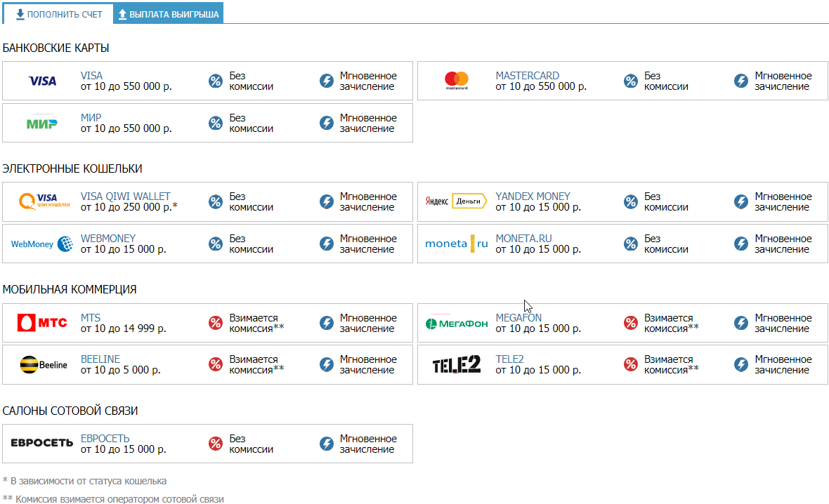
Task: Click the red percent icon in BEELINE row
Action: (215, 364)
